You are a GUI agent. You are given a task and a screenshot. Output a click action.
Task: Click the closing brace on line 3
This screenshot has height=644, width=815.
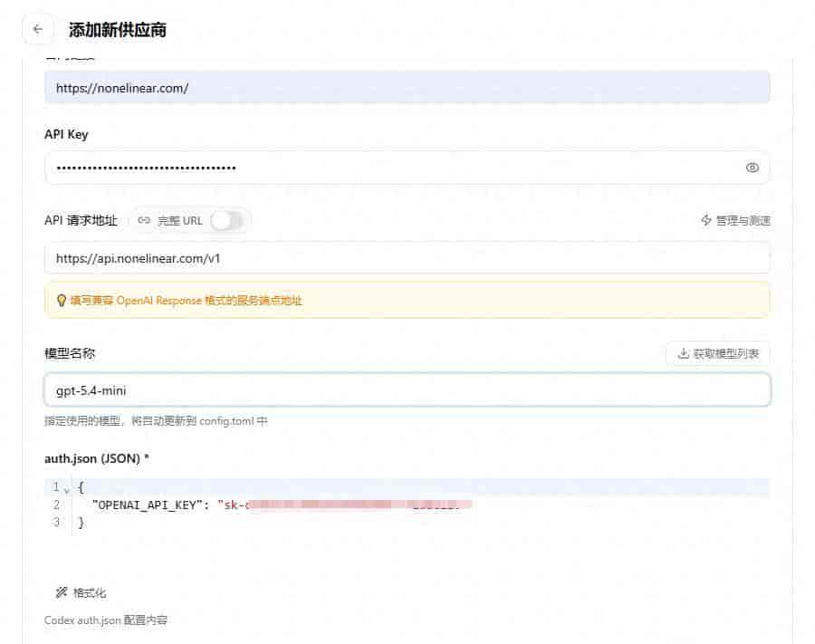(81, 523)
